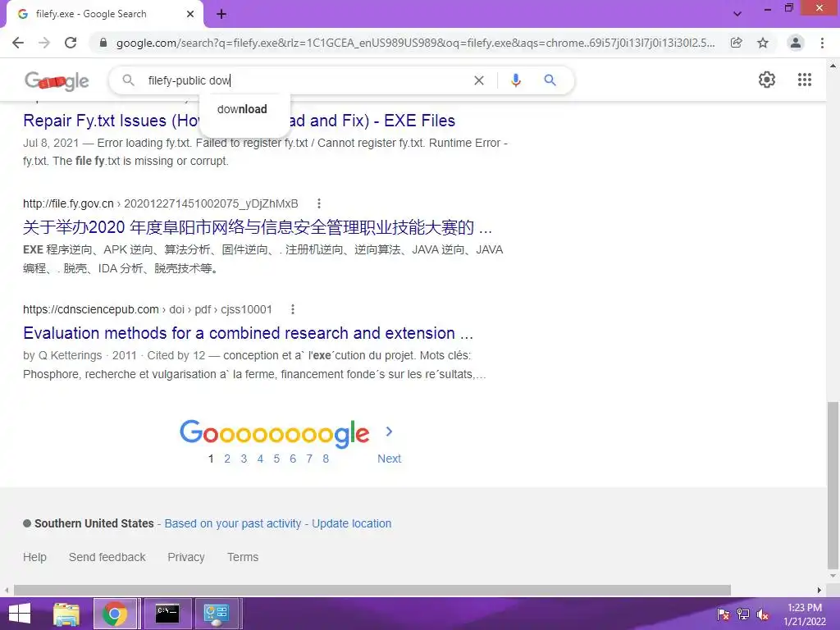
Task: Close the filefy.exe Google Search tab
Action: point(190,14)
